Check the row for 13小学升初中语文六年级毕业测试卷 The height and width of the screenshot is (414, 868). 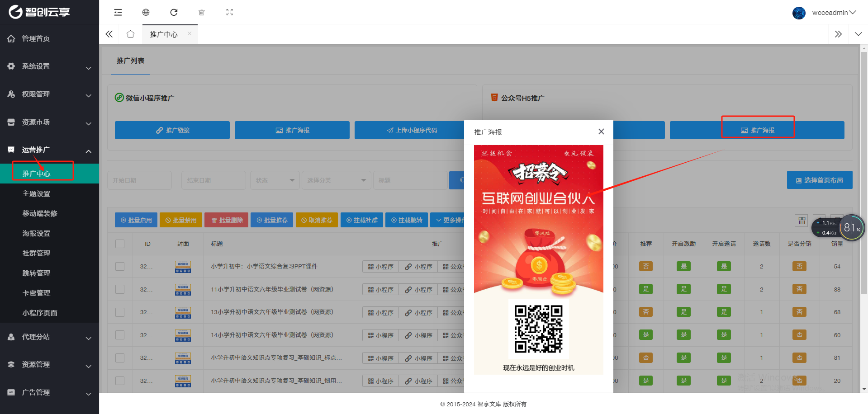(120, 312)
